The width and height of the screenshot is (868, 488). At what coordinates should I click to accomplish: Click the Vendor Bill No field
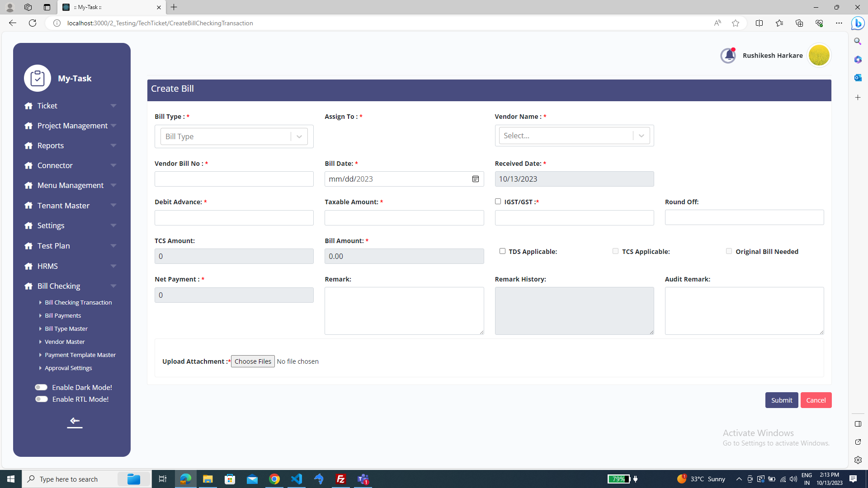234,179
